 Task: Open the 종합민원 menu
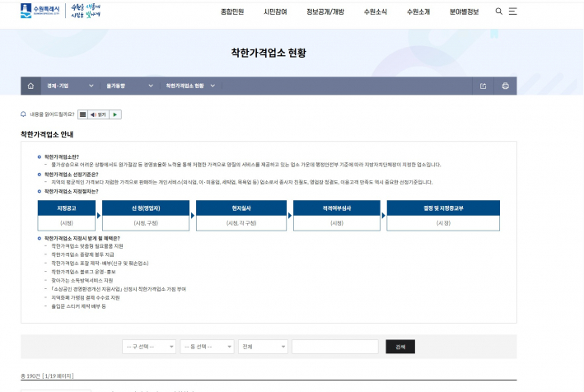click(232, 12)
